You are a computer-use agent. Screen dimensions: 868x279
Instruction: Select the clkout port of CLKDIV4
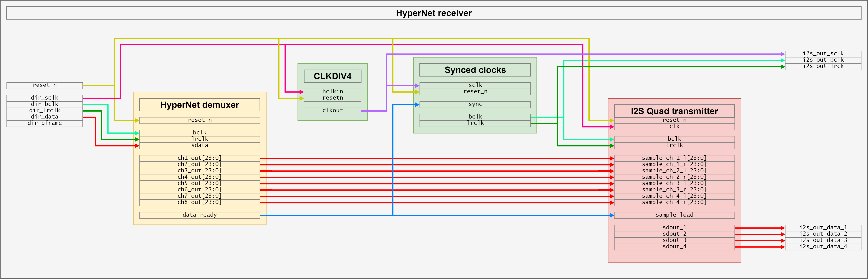[332, 111]
